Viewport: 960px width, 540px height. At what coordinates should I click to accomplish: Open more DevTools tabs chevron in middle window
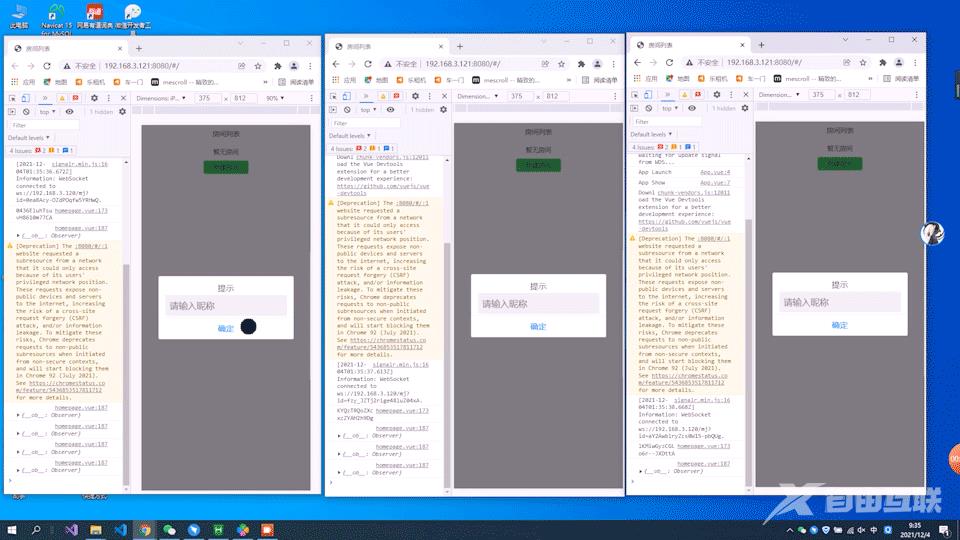pyautogui.click(x=366, y=96)
